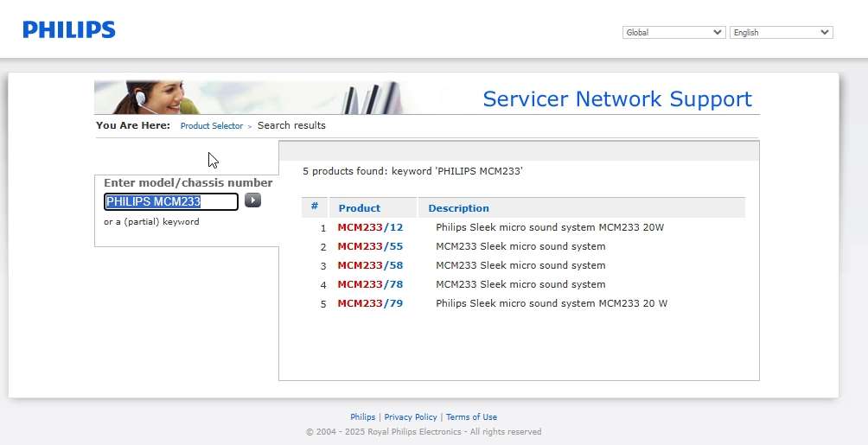Viewport: 868px width, 445px height.
Task: Click the search go arrow button
Action: [x=253, y=200]
